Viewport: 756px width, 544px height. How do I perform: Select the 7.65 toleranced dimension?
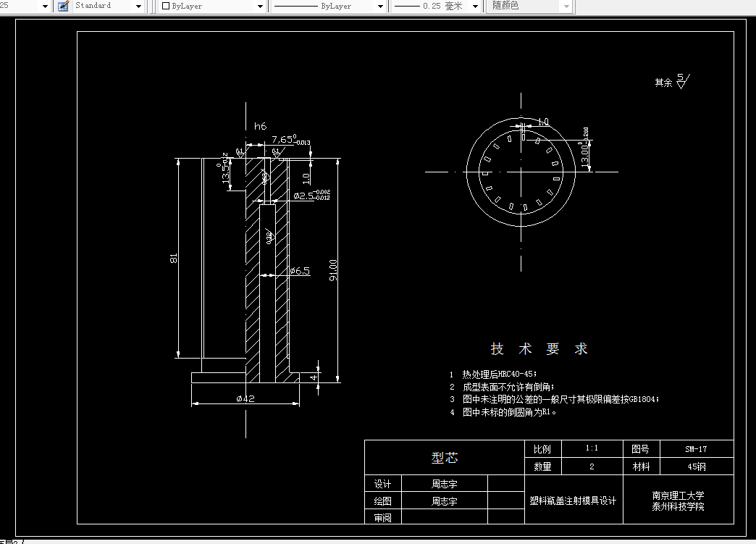pyautogui.click(x=290, y=139)
